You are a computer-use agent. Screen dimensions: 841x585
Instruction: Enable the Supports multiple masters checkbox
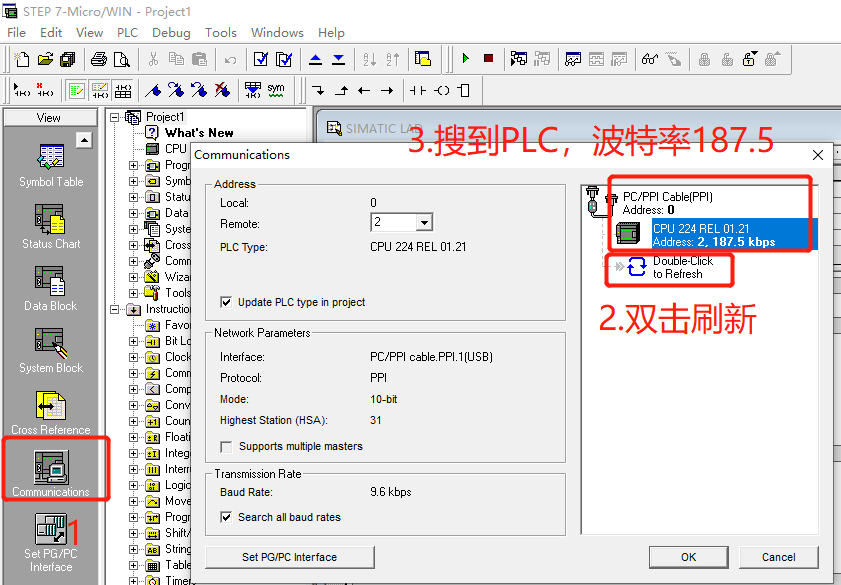point(226,447)
